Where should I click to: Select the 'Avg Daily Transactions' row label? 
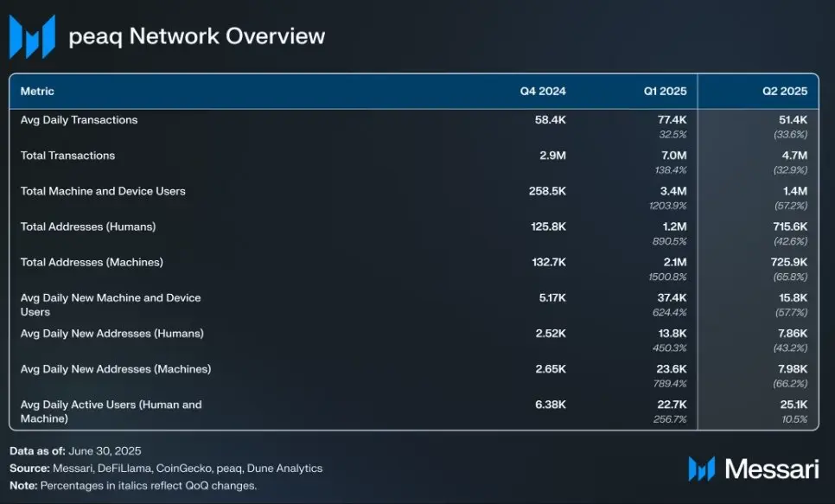(x=79, y=120)
